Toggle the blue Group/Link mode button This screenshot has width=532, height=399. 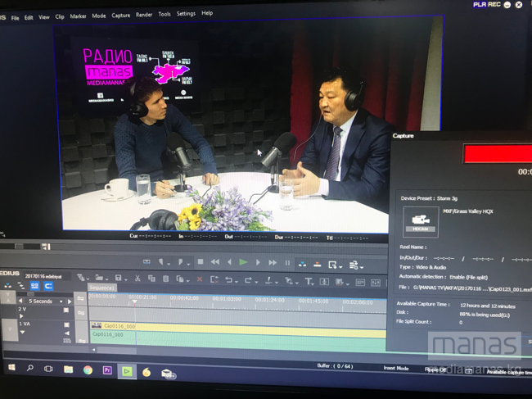(x=34, y=286)
